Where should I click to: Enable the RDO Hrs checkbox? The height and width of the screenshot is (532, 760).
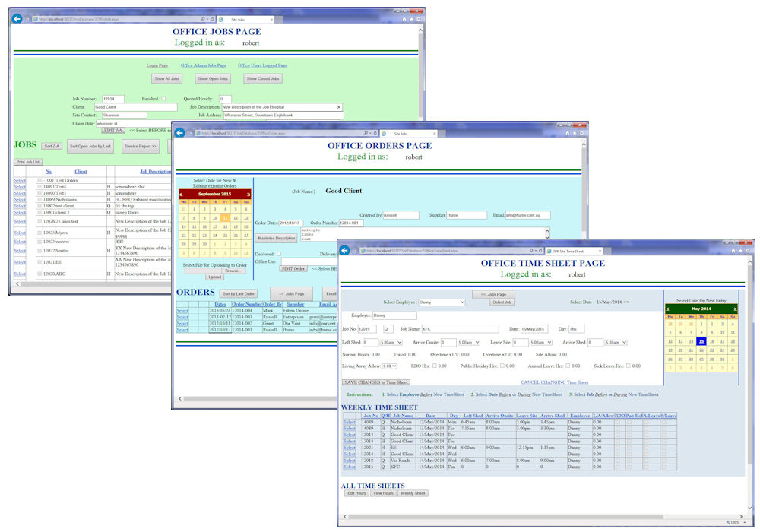click(433, 366)
